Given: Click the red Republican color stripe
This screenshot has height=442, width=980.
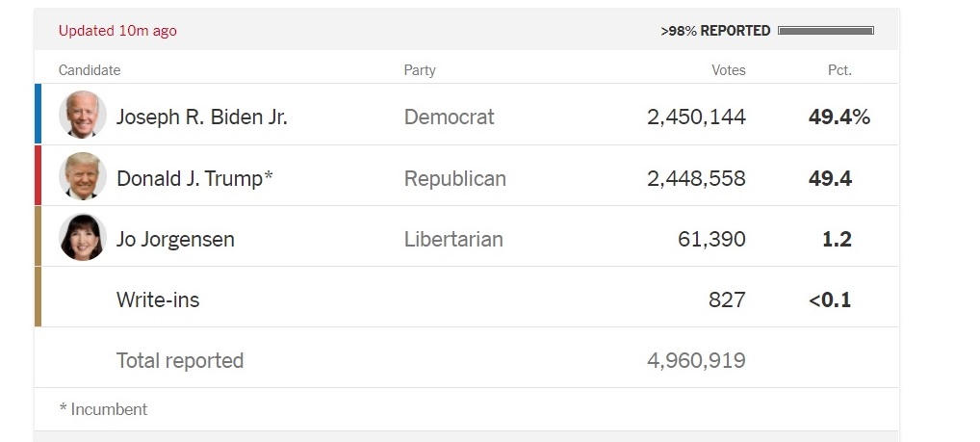Looking at the screenshot, I should (x=38, y=175).
